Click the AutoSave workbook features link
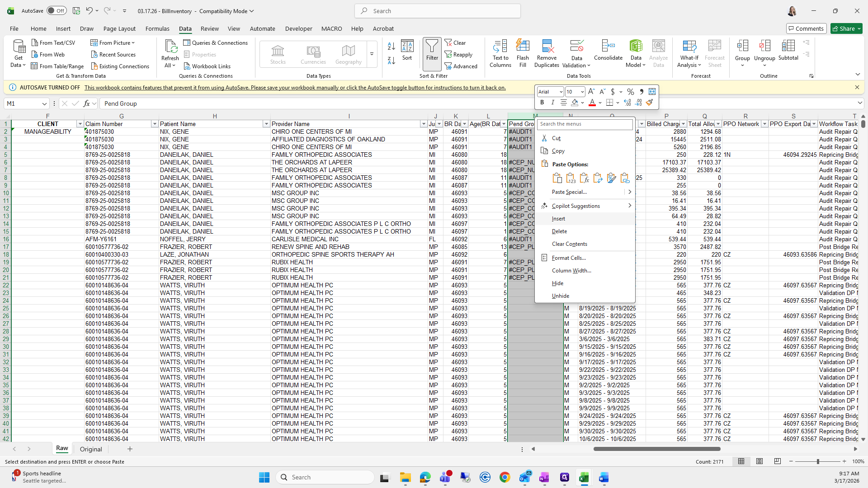The width and height of the screenshot is (868, 488). point(295,88)
